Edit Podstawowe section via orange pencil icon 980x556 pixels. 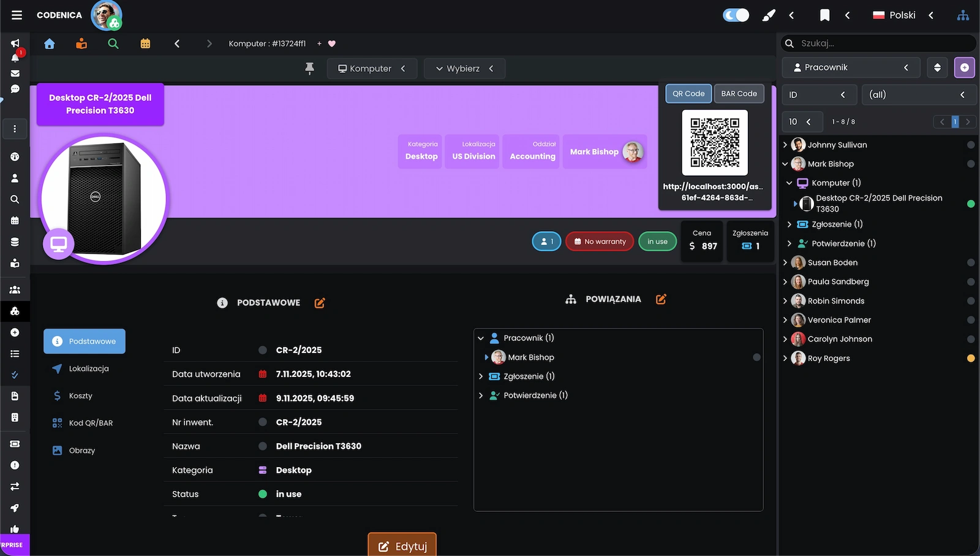click(320, 303)
